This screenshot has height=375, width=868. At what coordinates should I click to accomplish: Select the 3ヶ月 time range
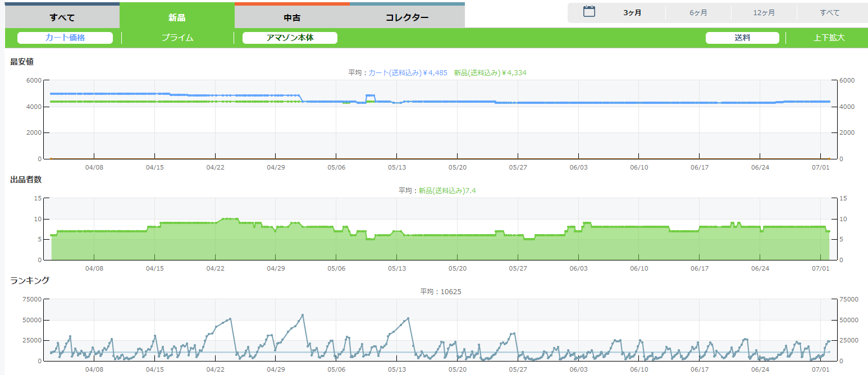632,13
